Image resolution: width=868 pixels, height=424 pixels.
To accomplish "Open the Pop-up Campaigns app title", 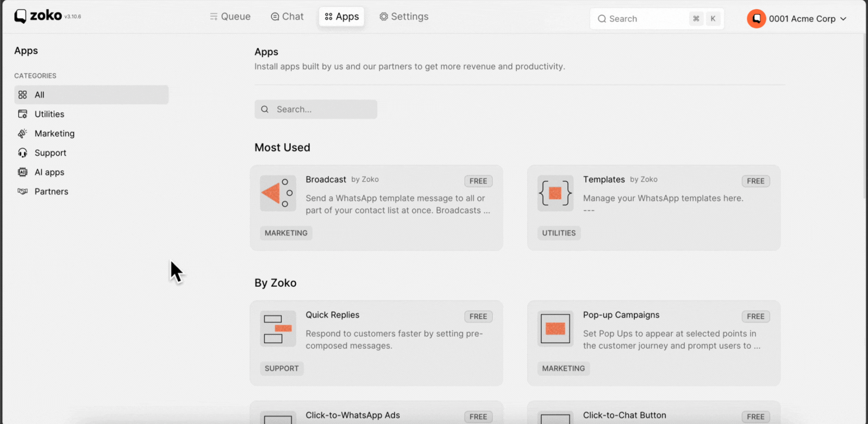I will tap(621, 315).
